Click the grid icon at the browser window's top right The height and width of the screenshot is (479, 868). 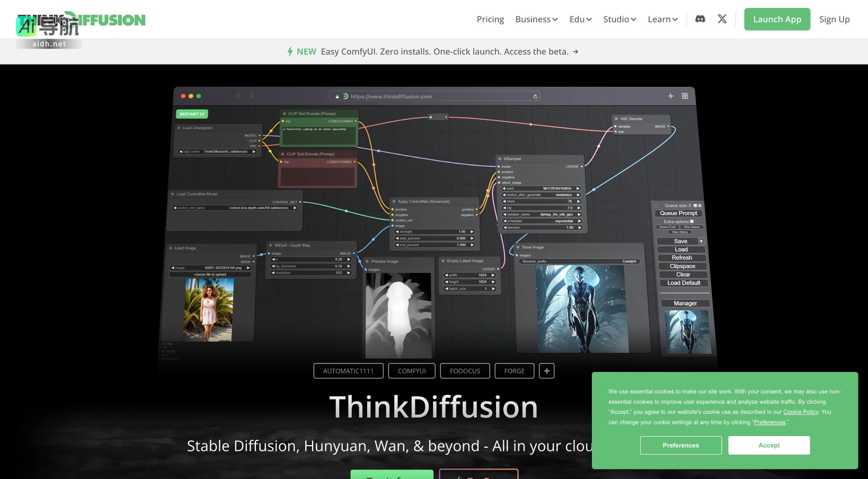point(685,96)
